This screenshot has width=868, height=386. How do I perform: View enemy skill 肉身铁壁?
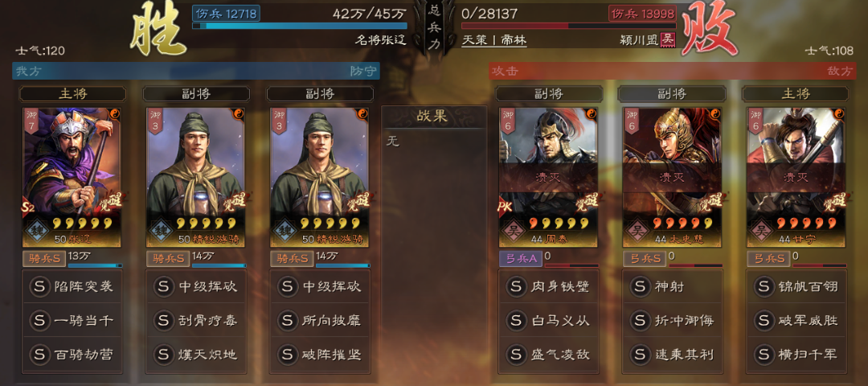(x=548, y=287)
